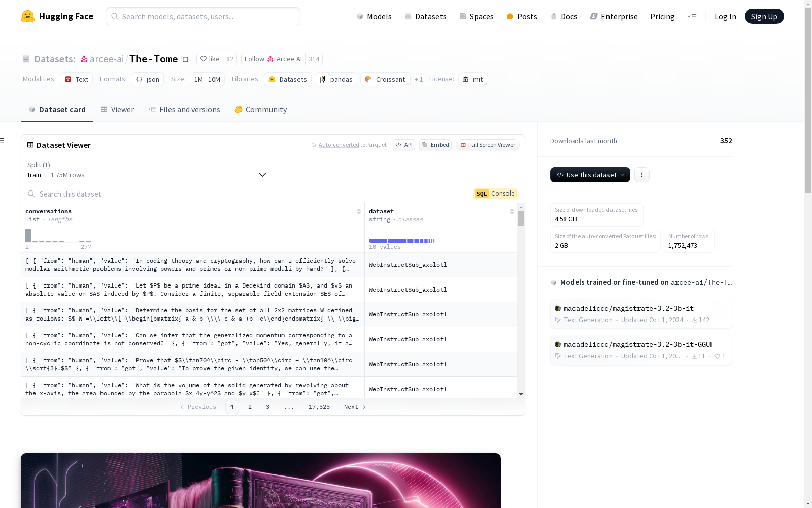Image resolution: width=812 pixels, height=508 pixels.
Task: Like the dataset with the heart button
Action: pos(210,59)
